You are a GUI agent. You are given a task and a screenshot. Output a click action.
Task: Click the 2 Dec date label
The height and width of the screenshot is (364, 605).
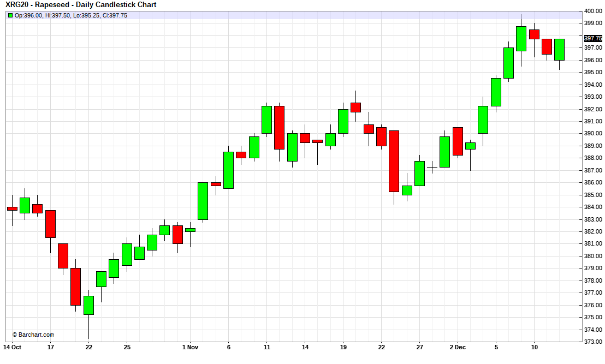coord(458,347)
